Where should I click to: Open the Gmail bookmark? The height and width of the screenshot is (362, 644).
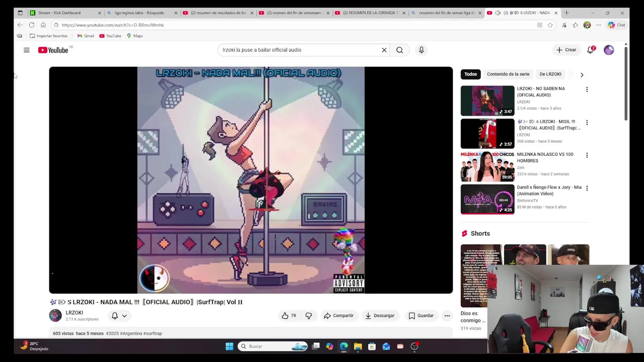click(x=86, y=36)
